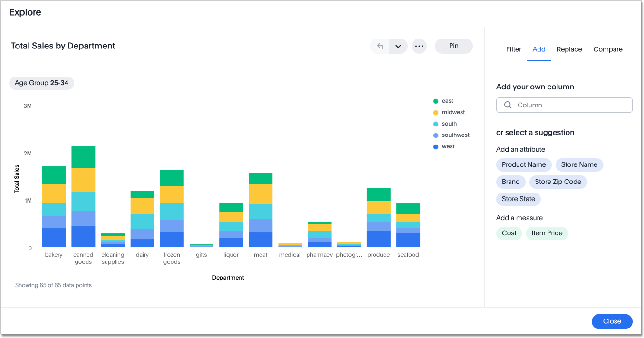Add the Cost measure suggestion

pos(509,233)
